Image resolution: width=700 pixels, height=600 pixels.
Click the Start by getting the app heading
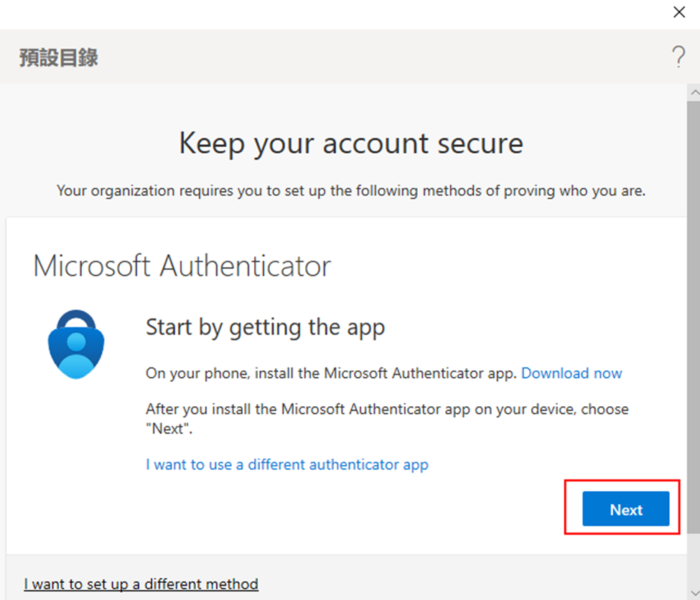click(265, 328)
